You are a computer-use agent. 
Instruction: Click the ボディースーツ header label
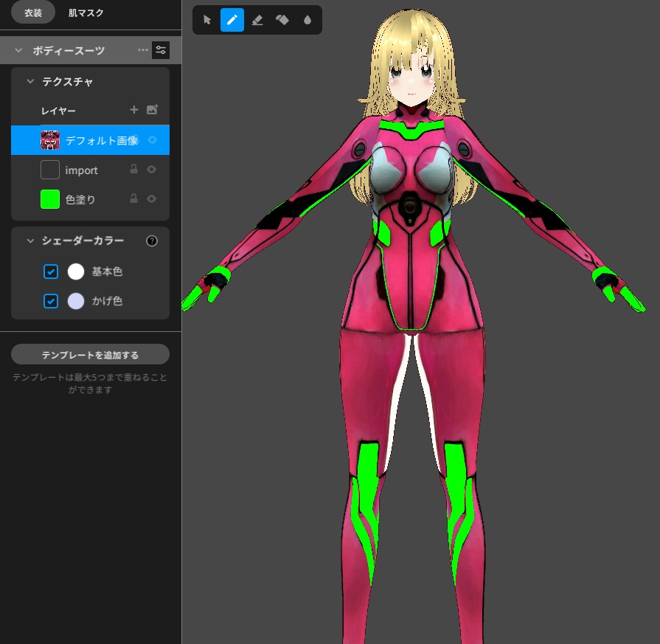pyautogui.click(x=69, y=51)
